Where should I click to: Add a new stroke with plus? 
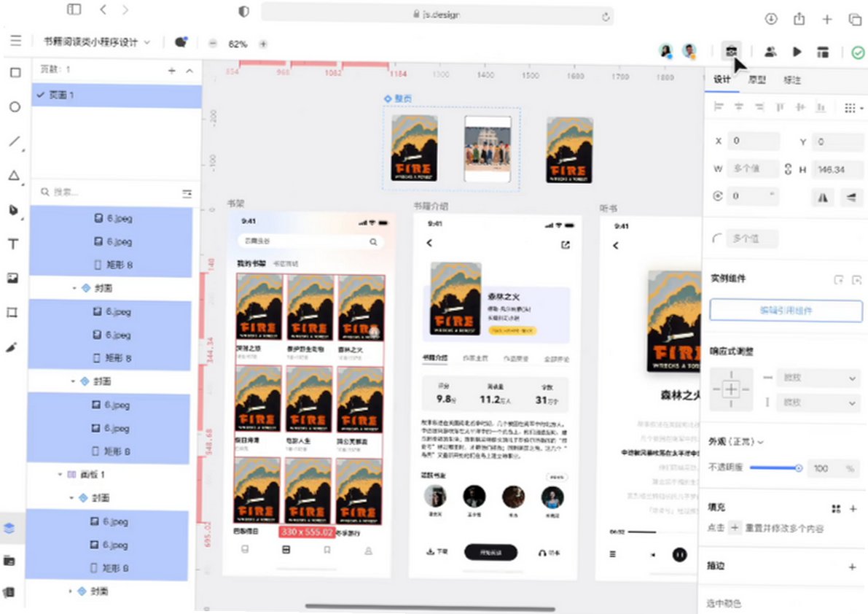coord(853,567)
